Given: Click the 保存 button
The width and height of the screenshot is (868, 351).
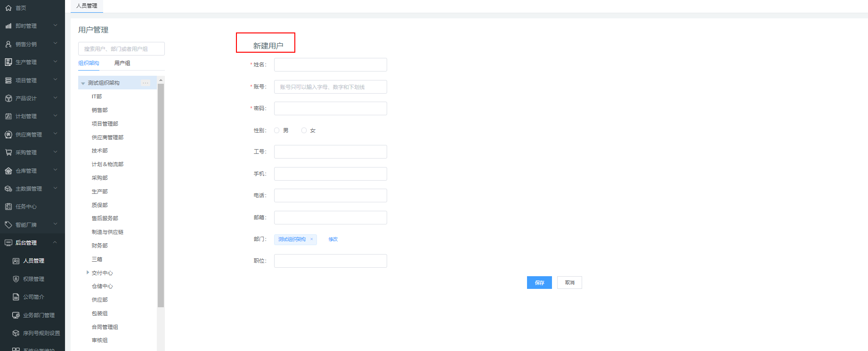Looking at the screenshot, I should [539, 282].
